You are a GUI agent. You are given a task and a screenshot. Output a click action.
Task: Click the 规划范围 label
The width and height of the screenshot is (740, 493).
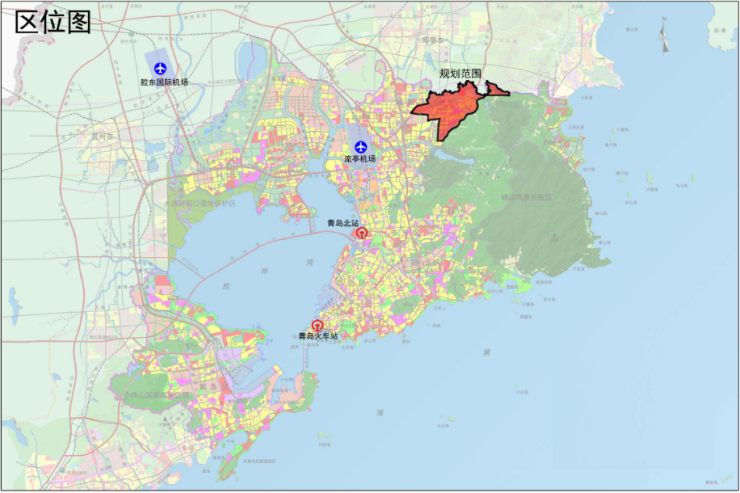461,74
